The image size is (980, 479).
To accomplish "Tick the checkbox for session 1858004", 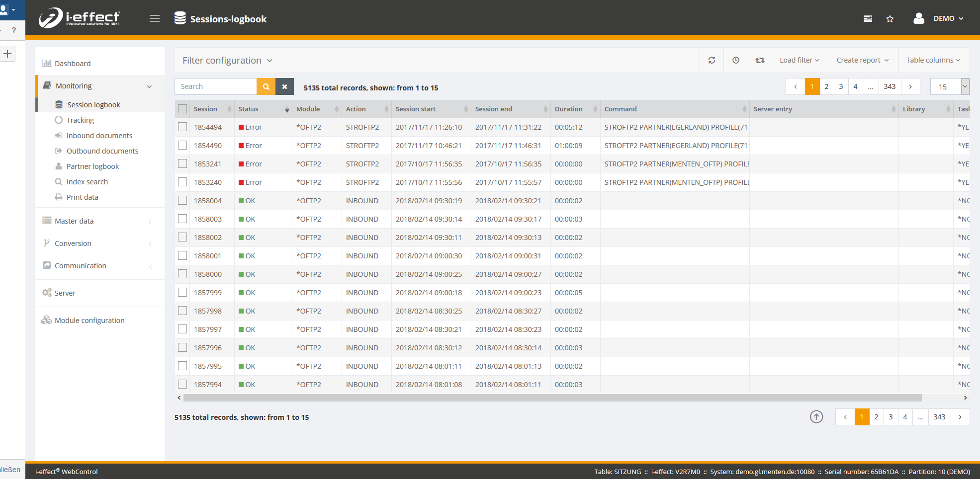I will (182, 201).
